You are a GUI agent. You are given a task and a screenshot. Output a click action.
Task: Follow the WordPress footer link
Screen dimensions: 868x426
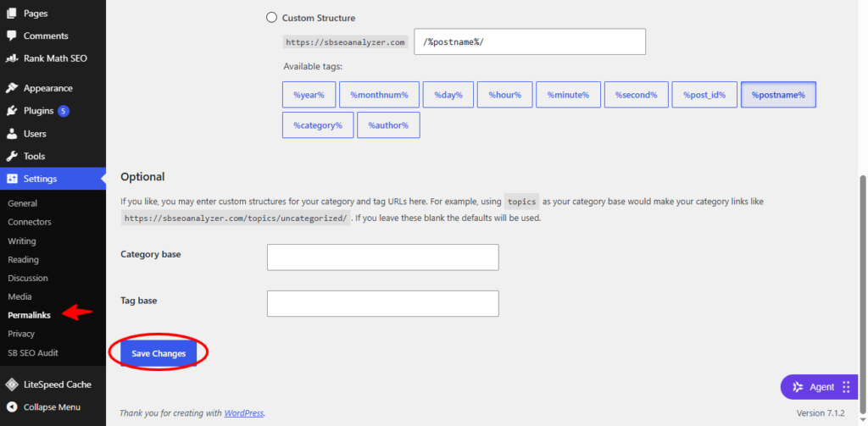pyautogui.click(x=244, y=412)
